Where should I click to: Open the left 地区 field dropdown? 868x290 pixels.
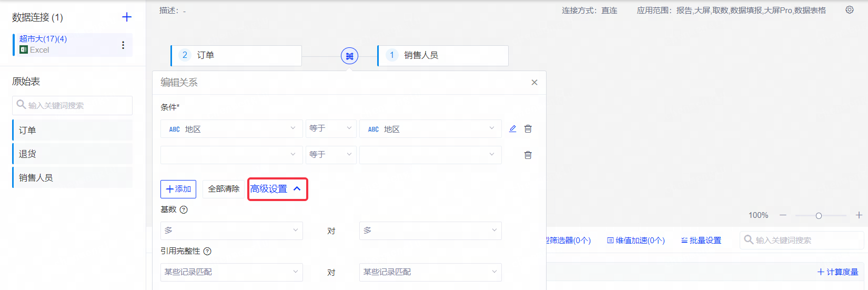point(231,129)
